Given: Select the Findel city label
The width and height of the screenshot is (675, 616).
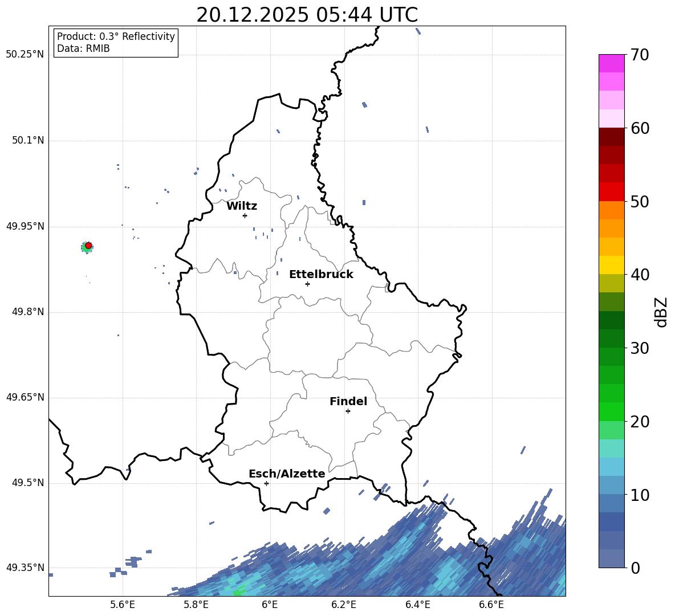Looking at the screenshot, I should 348,401.
